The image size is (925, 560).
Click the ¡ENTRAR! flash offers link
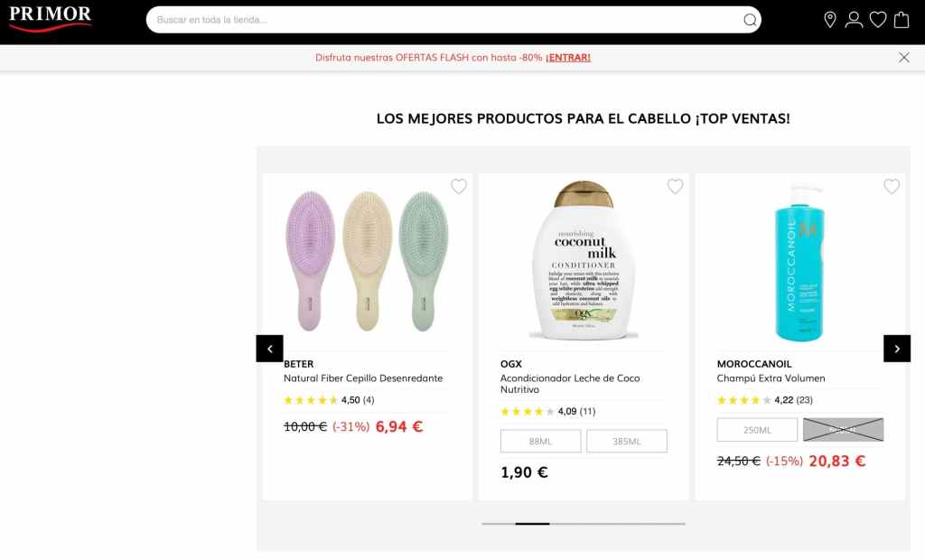pyautogui.click(x=567, y=58)
